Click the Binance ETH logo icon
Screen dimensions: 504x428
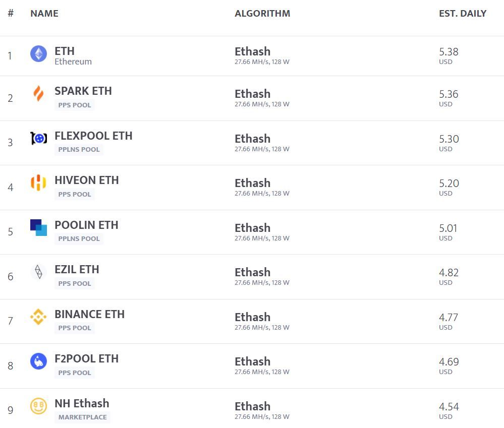click(38, 317)
